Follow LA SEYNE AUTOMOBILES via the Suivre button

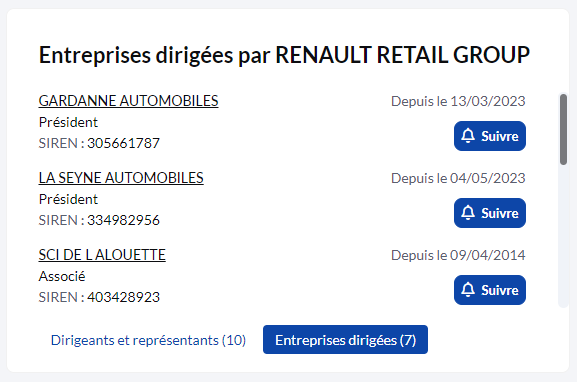click(x=490, y=213)
